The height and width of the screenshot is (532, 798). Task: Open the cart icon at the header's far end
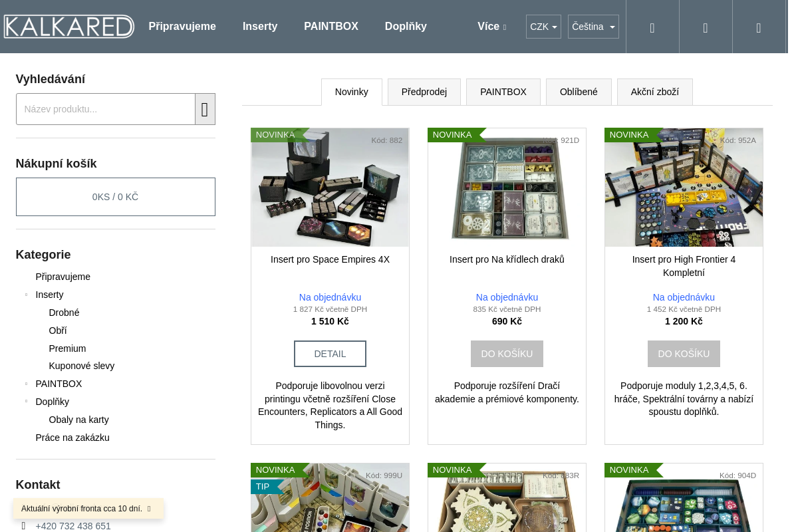[759, 27]
